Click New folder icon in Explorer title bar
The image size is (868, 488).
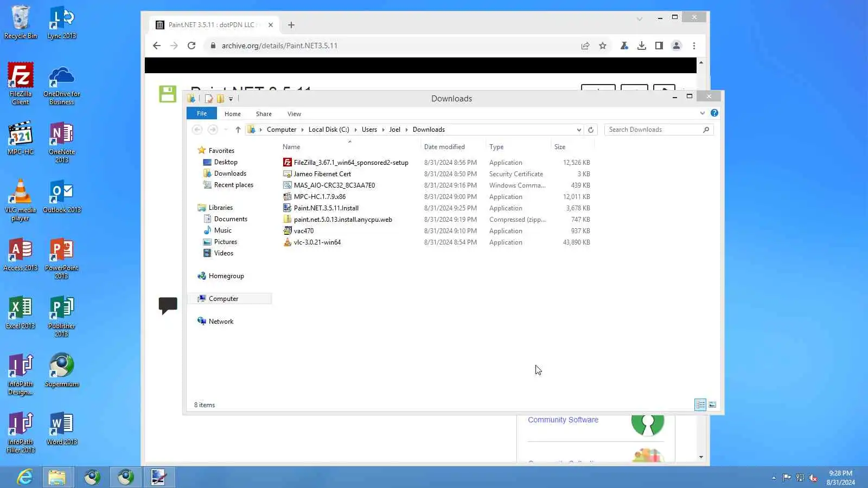(220, 99)
